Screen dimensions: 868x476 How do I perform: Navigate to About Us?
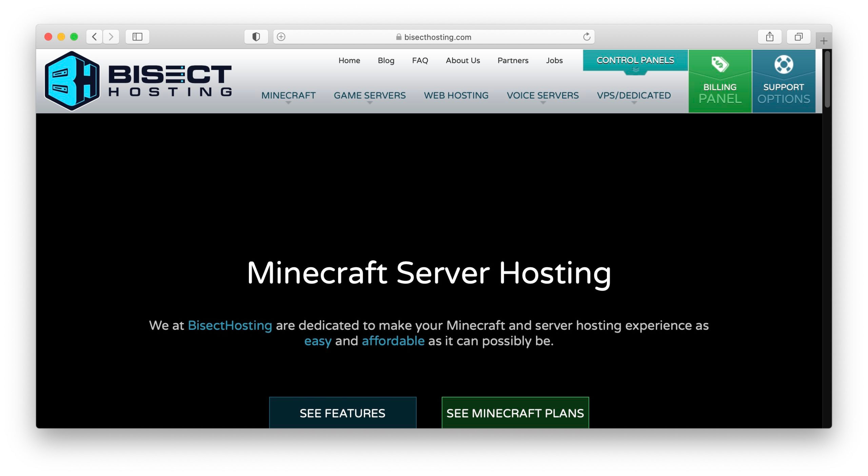coord(463,60)
